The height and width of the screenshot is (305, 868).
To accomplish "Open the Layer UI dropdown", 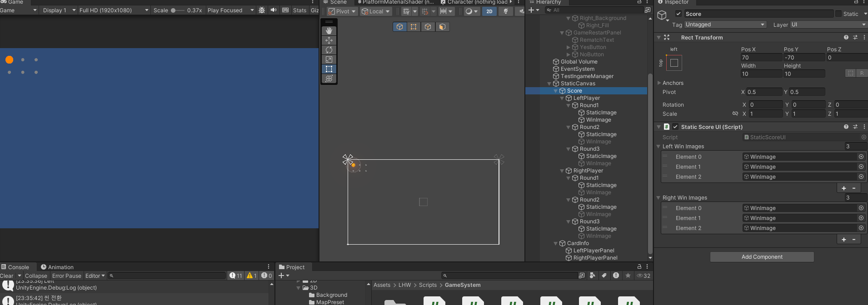I will [x=828, y=25].
